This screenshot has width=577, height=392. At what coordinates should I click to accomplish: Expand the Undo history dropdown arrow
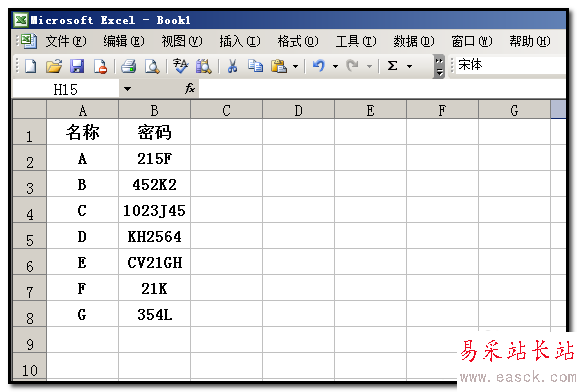pyautogui.click(x=335, y=67)
